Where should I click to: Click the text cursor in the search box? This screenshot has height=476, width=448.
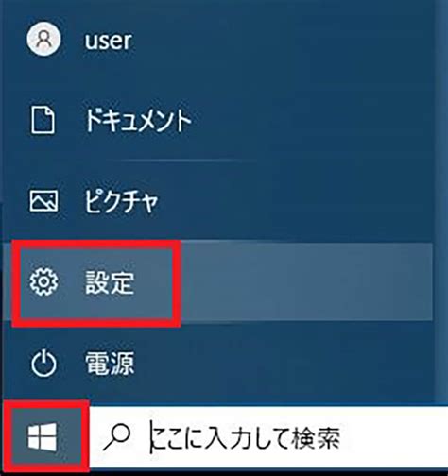click(x=152, y=437)
